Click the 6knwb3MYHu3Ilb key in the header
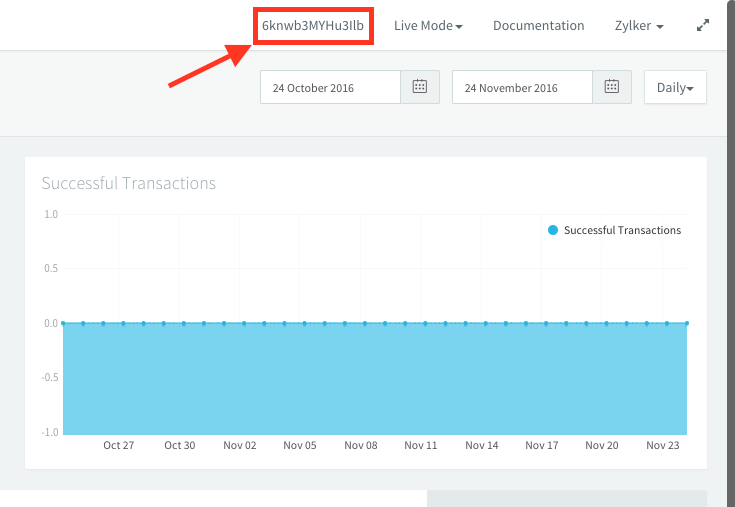Viewport: 735px width, 507px height. click(x=313, y=26)
